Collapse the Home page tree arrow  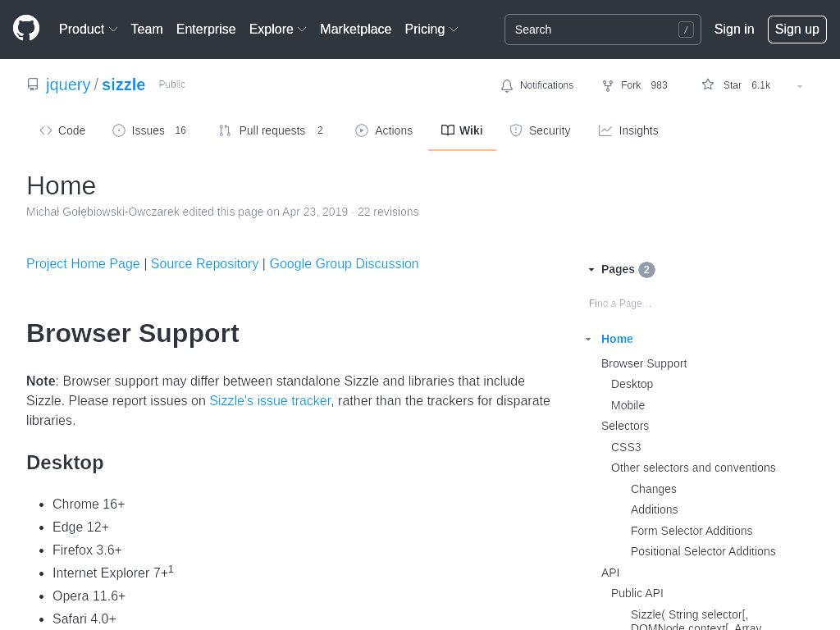coord(588,339)
